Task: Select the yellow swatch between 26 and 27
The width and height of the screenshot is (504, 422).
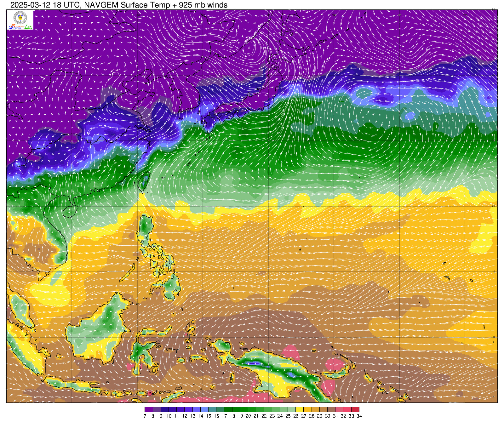Action: [300, 410]
